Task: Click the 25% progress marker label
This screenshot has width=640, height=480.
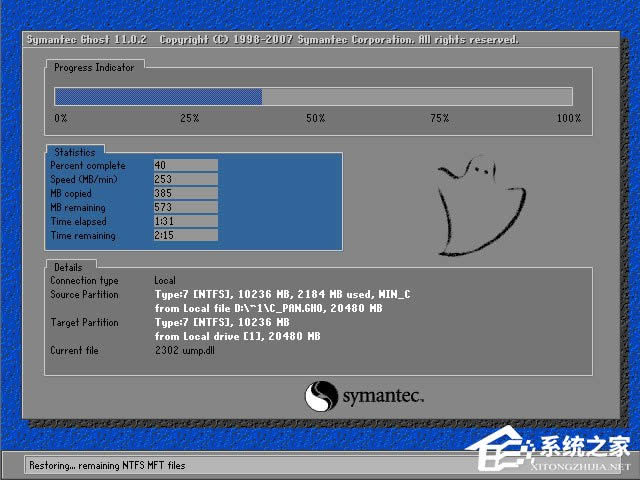Action: tap(190, 118)
